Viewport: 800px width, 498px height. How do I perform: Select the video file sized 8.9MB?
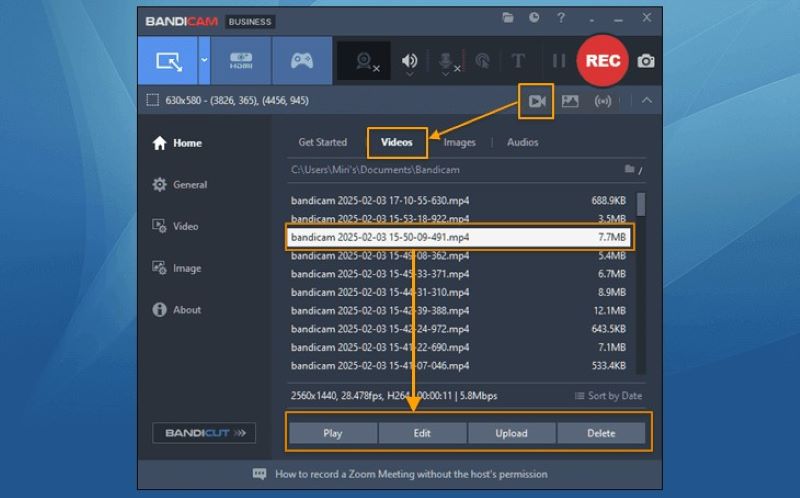(x=459, y=292)
